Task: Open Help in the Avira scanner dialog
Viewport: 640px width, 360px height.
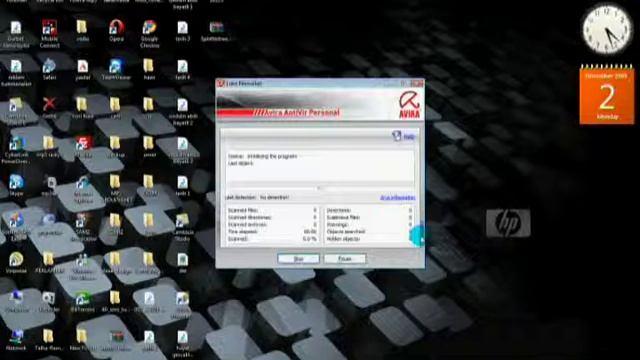Action: pyautogui.click(x=404, y=136)
